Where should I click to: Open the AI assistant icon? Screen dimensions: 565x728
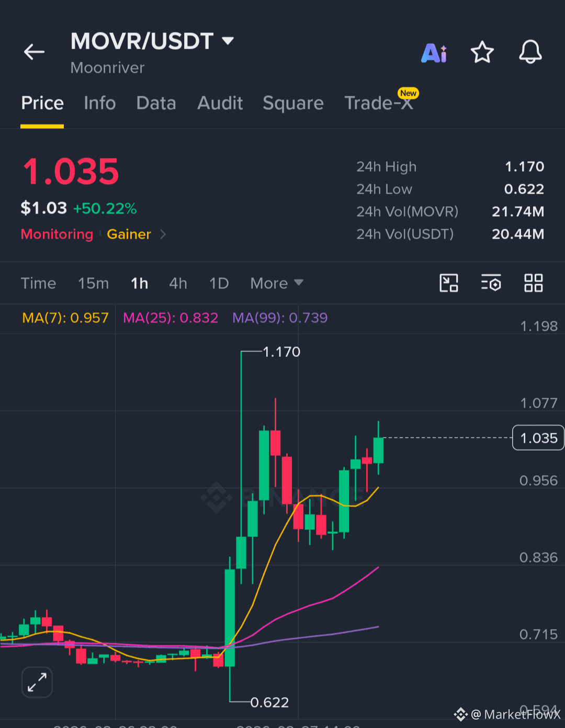click(434, 52)
